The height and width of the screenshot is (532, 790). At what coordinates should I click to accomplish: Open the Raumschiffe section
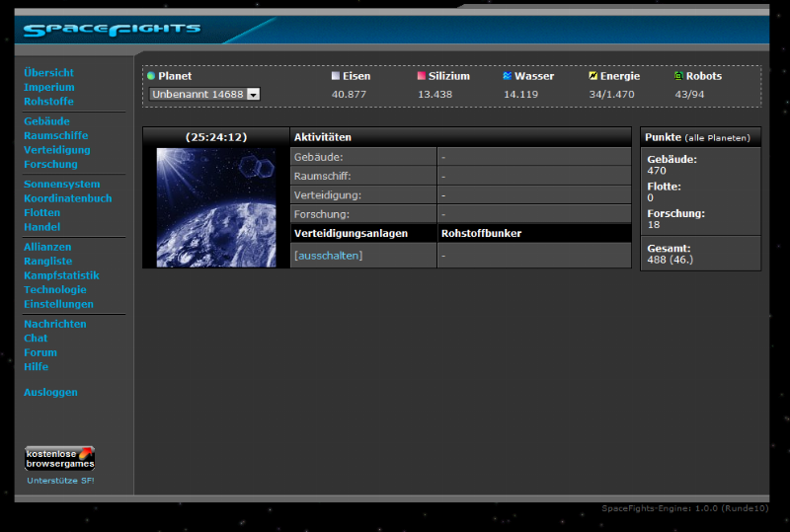point(56,135)
